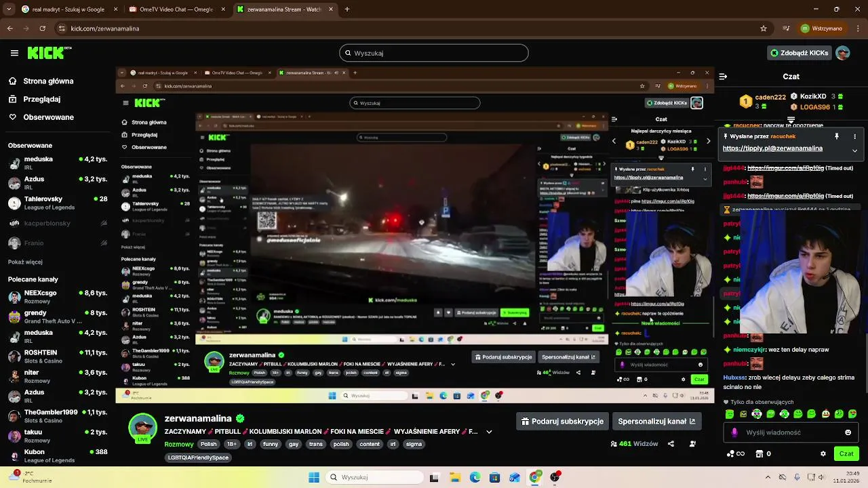Click Zdobądź KICKs button

[799, 53]
